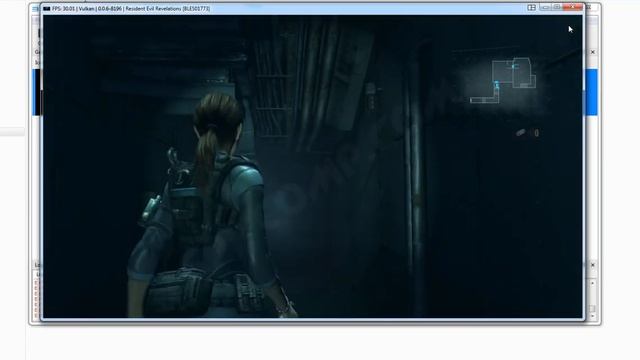Screen dimensions: 640x360
Task: Close the RPCS3 main window behind the game
Action: point(589,7)
